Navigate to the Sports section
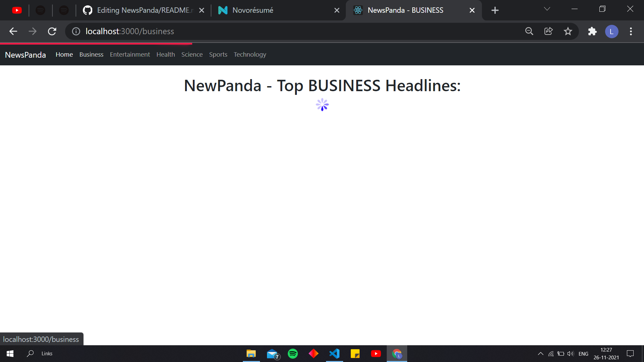This screenshot has width=644, height=362. click(x=218, y=54)
